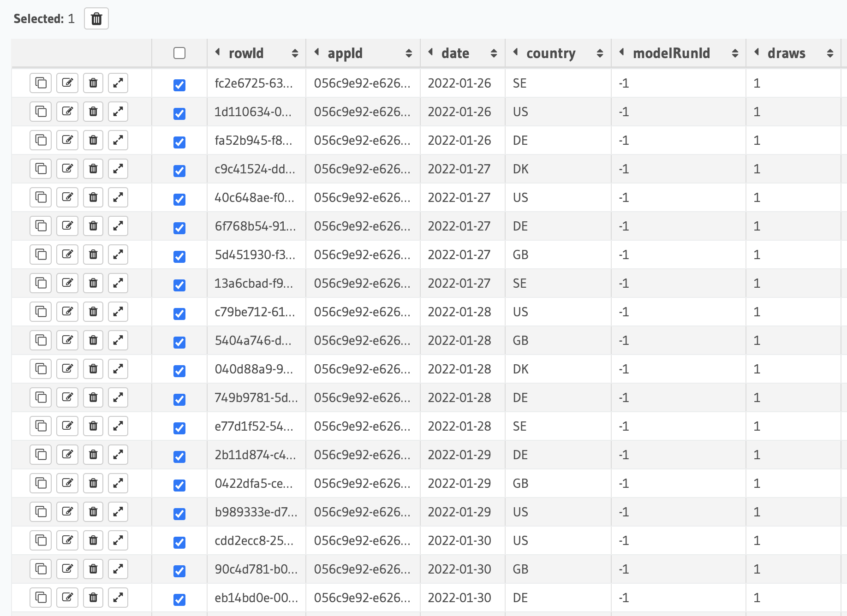Click the Selected: 1 label
847x616 pixels.
pos(44,19)
